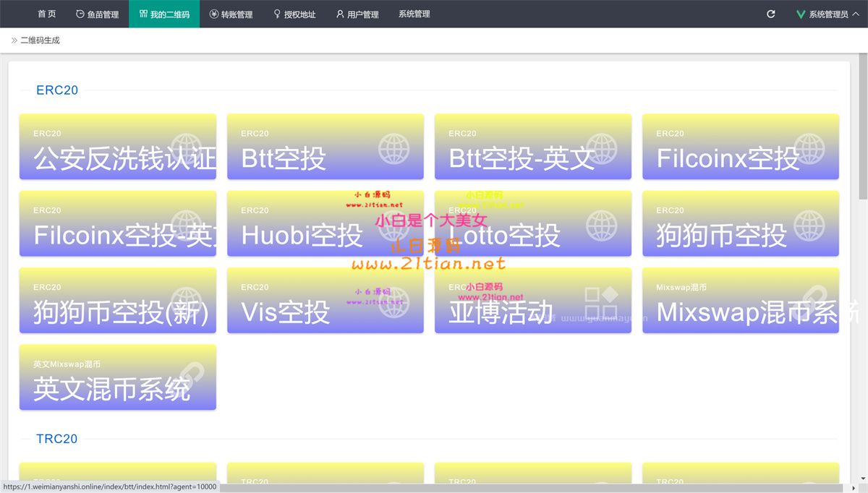The image size is (868, 493).
Task: Click the grid icon on 亚博活动 card
Action: (602, 301)
